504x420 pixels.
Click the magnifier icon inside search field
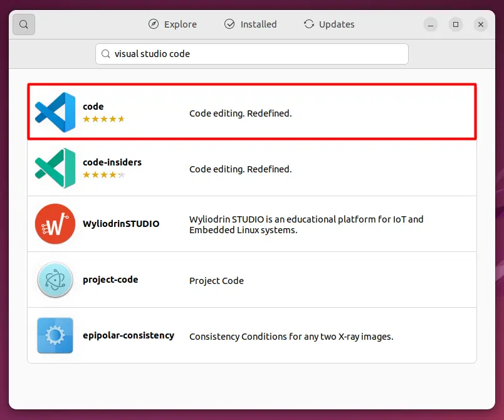point(106,54)
